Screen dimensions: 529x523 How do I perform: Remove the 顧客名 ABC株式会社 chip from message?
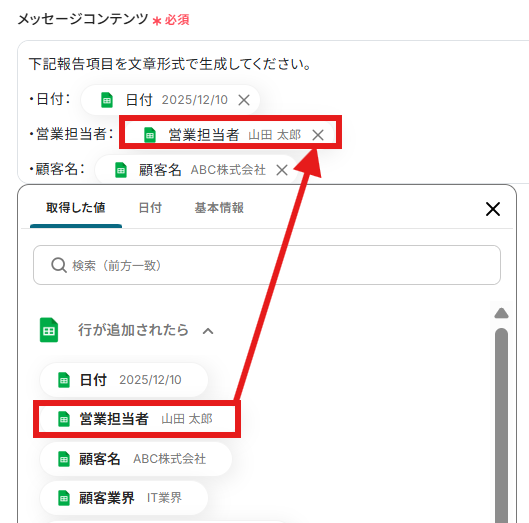point(282,170)
